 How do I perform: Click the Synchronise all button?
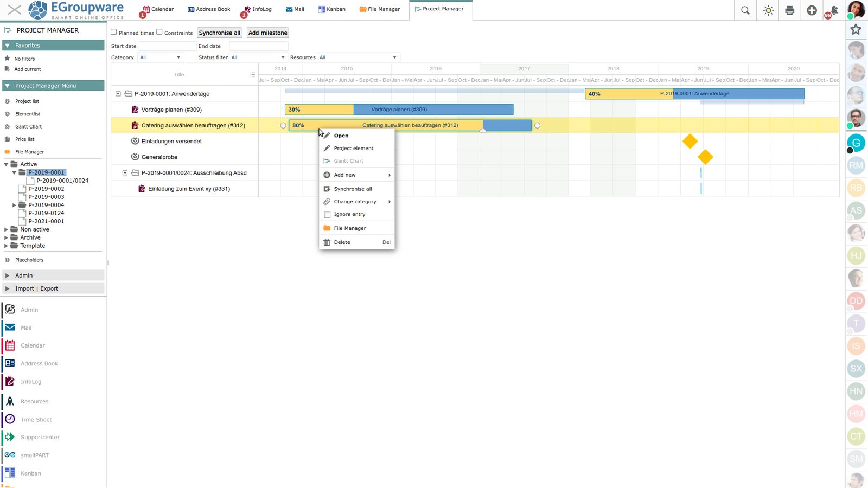click(219, 33)
